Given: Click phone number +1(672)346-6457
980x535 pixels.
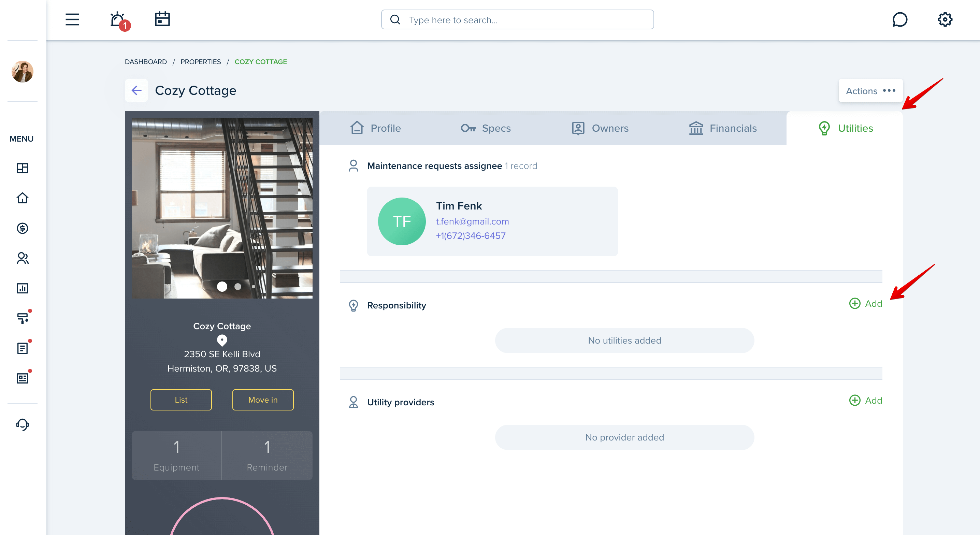Looking at the screenshot, I should tap(471, 235).
